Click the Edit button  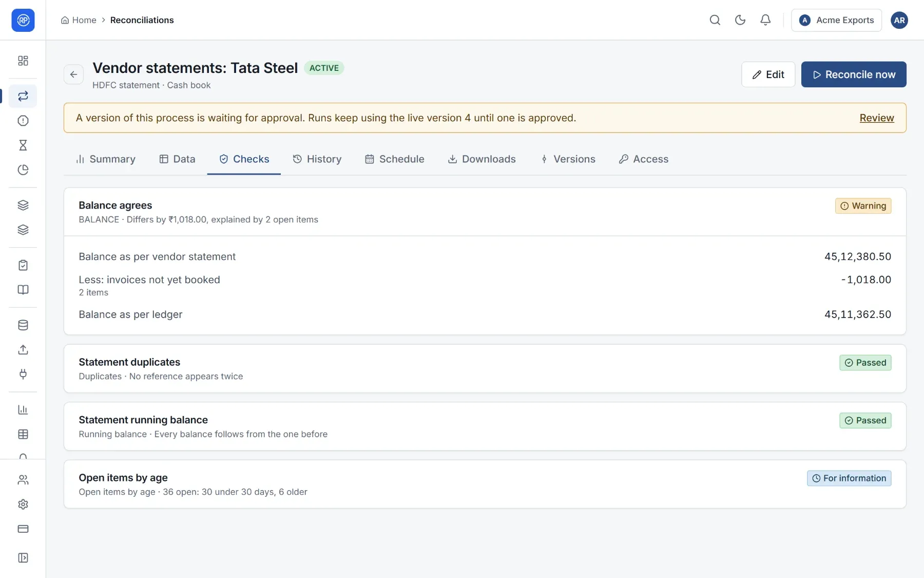coord(768,74)
